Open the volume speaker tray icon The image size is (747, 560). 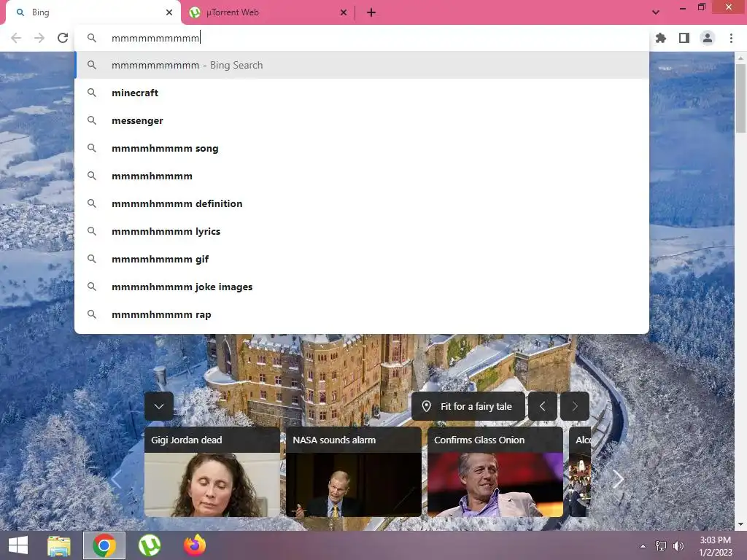pyautogui.click(x=678, y=546)
